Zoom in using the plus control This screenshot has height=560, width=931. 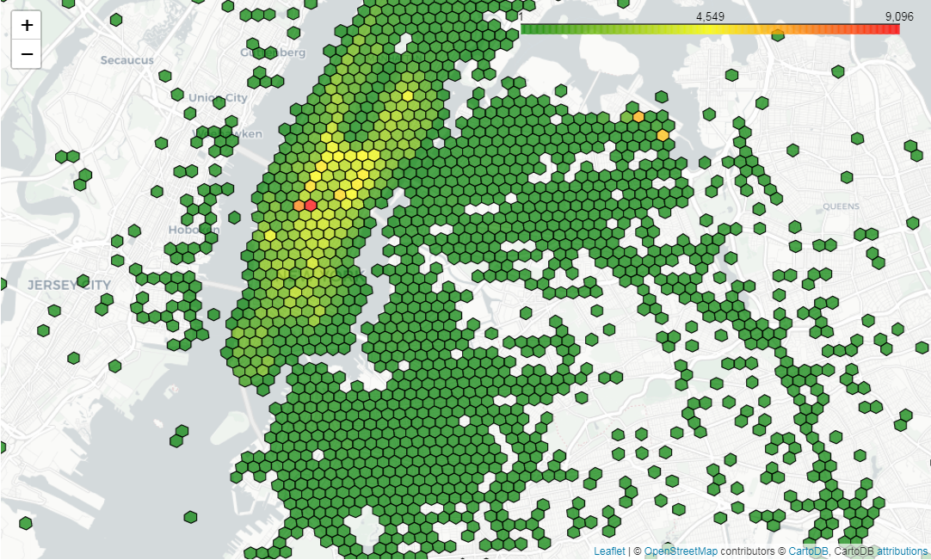26,25
